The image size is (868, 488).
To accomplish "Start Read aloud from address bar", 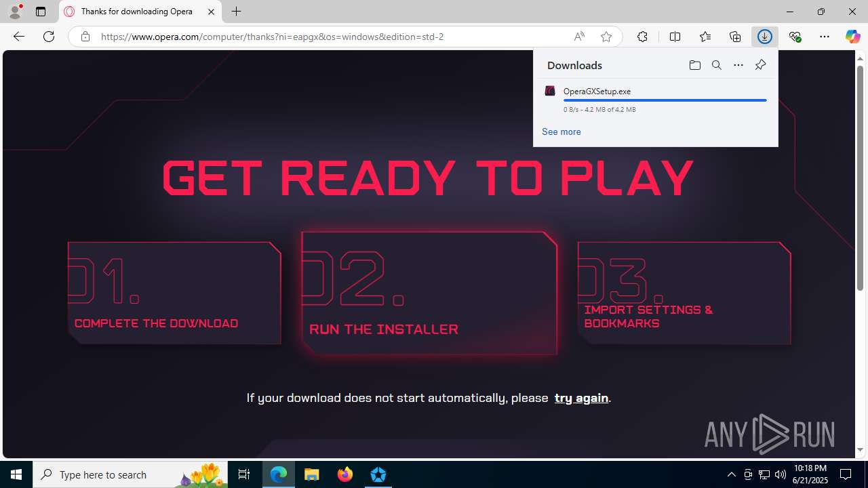I will tap(579, 37).
